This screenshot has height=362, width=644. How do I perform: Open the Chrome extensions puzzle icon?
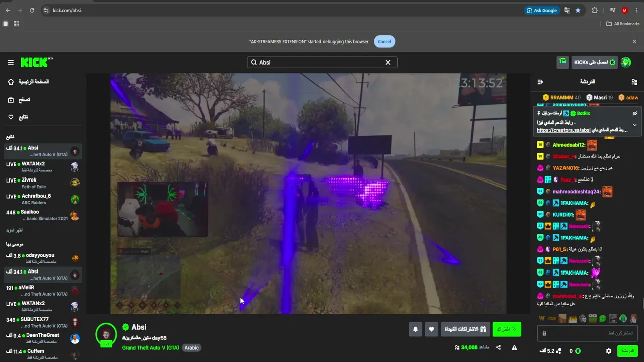(x=595, y=10)
